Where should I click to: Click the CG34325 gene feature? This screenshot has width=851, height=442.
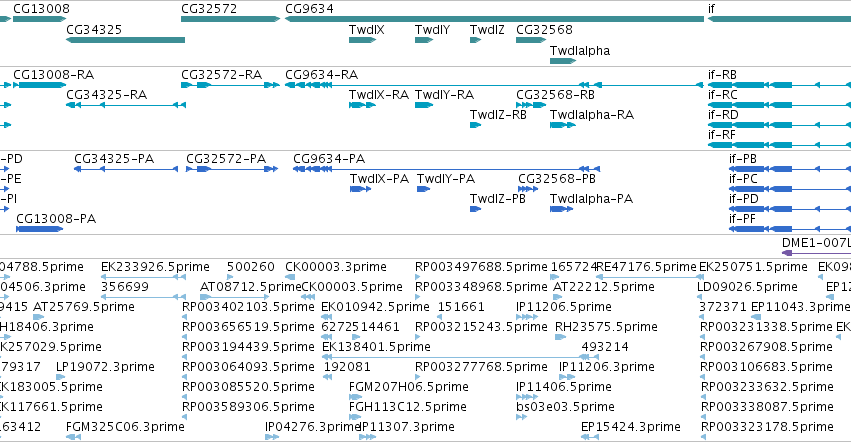[x=125, y=40]
